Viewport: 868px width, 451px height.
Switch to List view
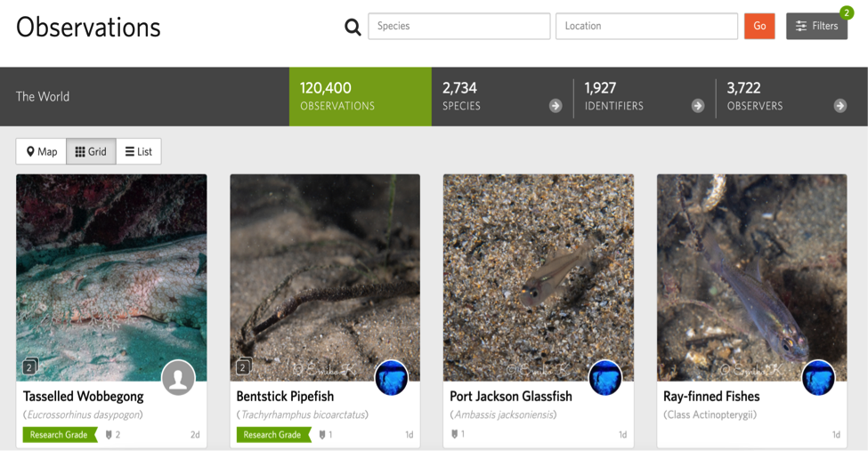click(x=138, y=151)
